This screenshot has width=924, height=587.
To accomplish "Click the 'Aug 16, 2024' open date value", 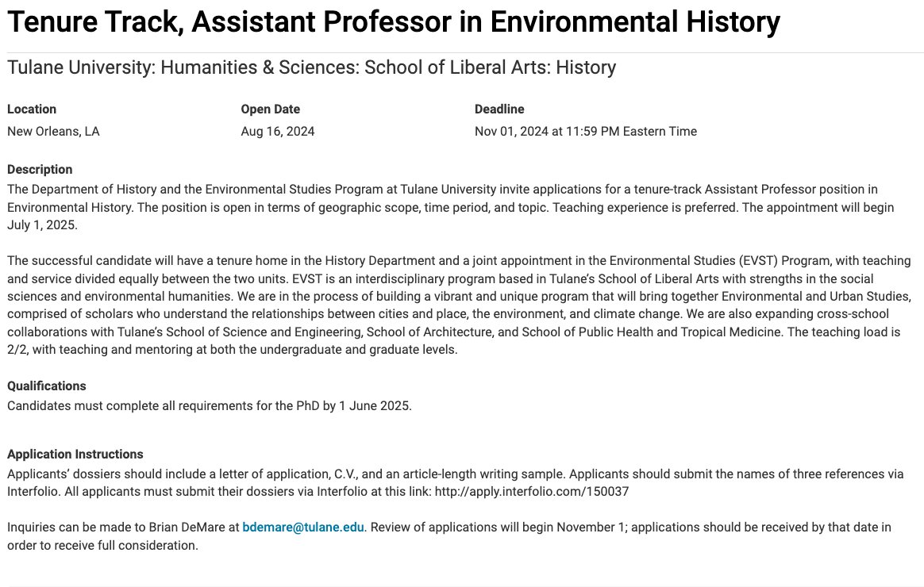I will point(278,132).
